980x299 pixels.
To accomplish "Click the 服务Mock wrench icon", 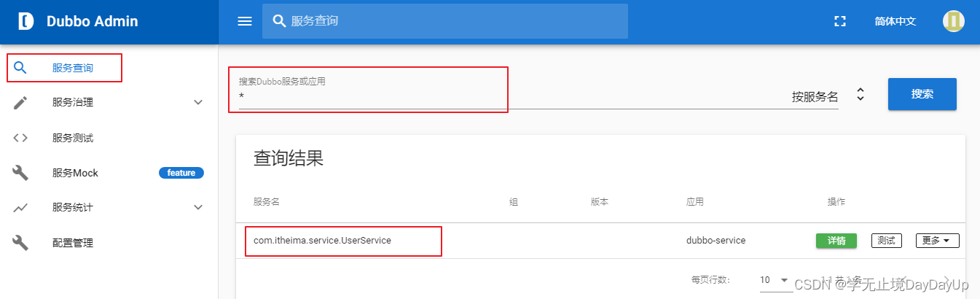I will [20, 173].
